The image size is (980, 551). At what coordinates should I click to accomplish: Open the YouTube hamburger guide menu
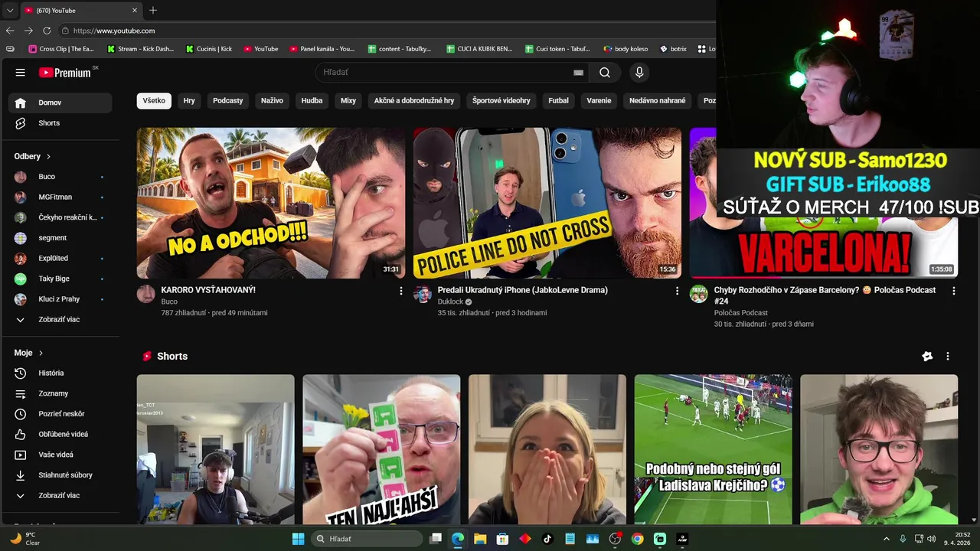tap(21, 73)
